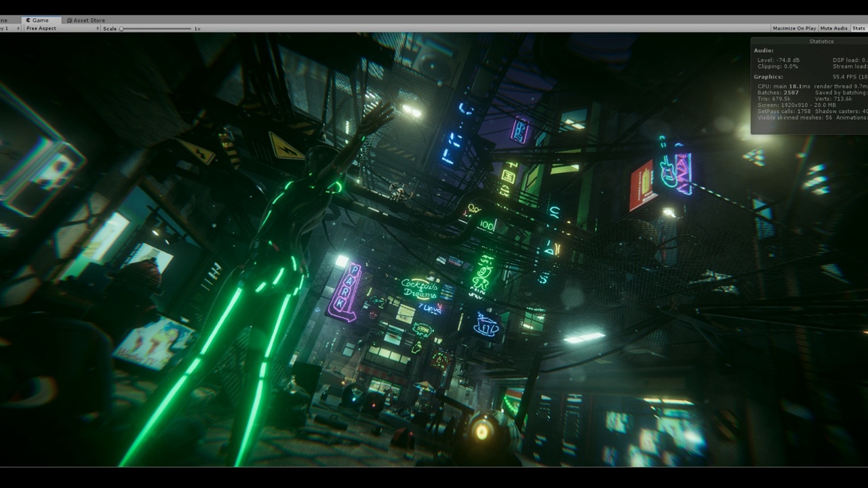Image resolution: width=868 pixels, height=488 pixels.
Task: Open the Display dropdown beside Free Aspect
Action: [10, 28]
